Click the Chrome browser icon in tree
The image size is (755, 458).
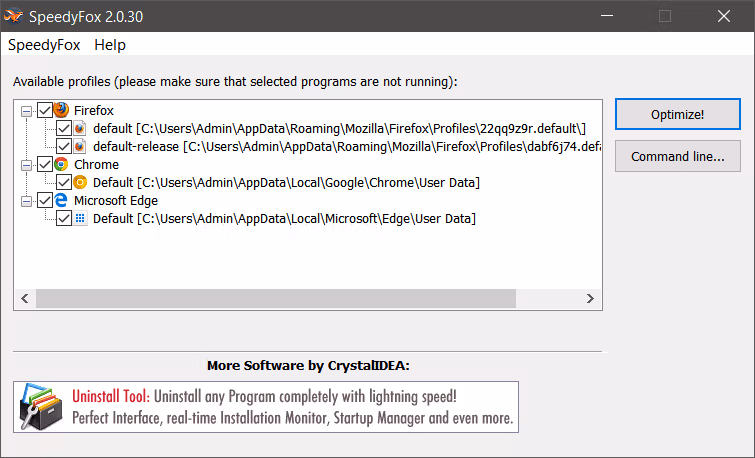pyautogui.click(x=61, y=164)
